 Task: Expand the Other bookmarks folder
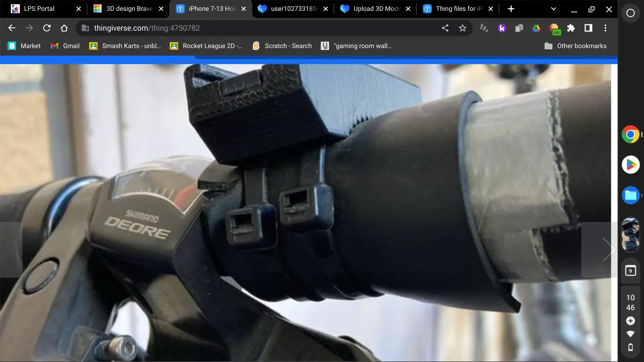575,46
